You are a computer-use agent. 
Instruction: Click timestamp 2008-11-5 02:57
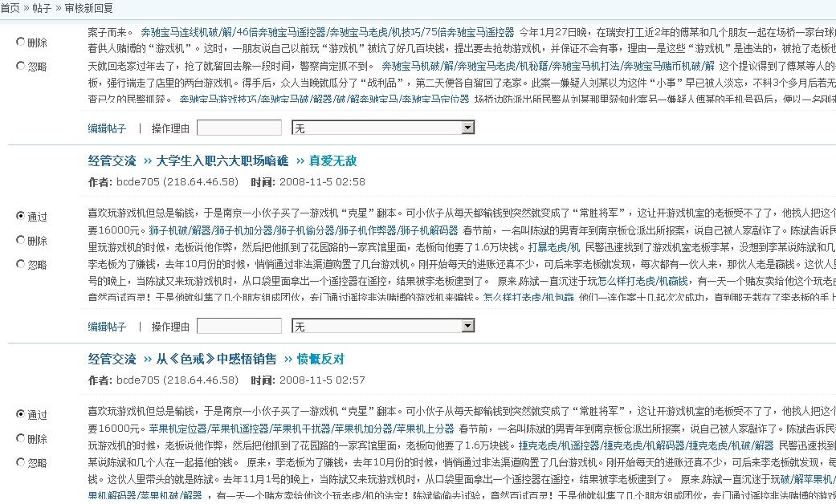point(322,380)
